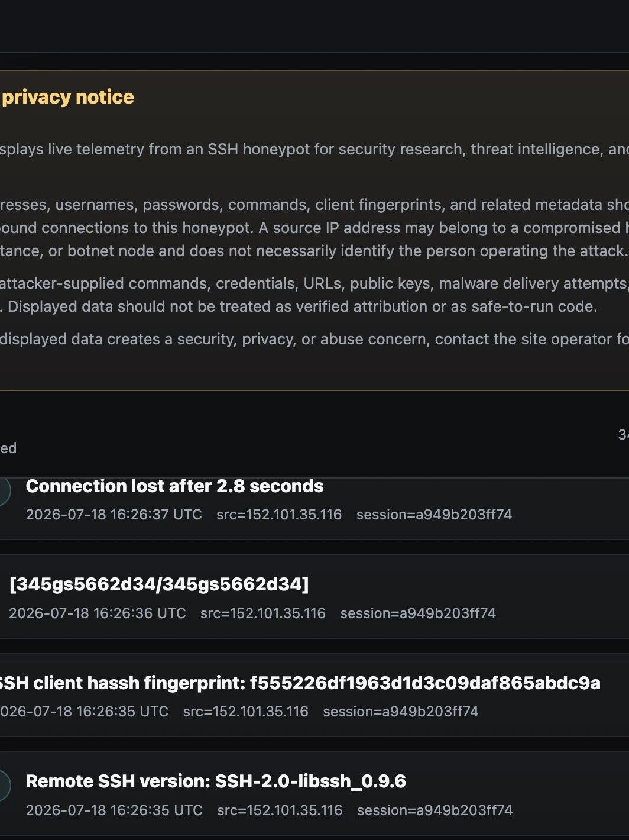Click the contact the site operator sentence
This screenshot has height=840, width=629.
[x=314, y=340]
